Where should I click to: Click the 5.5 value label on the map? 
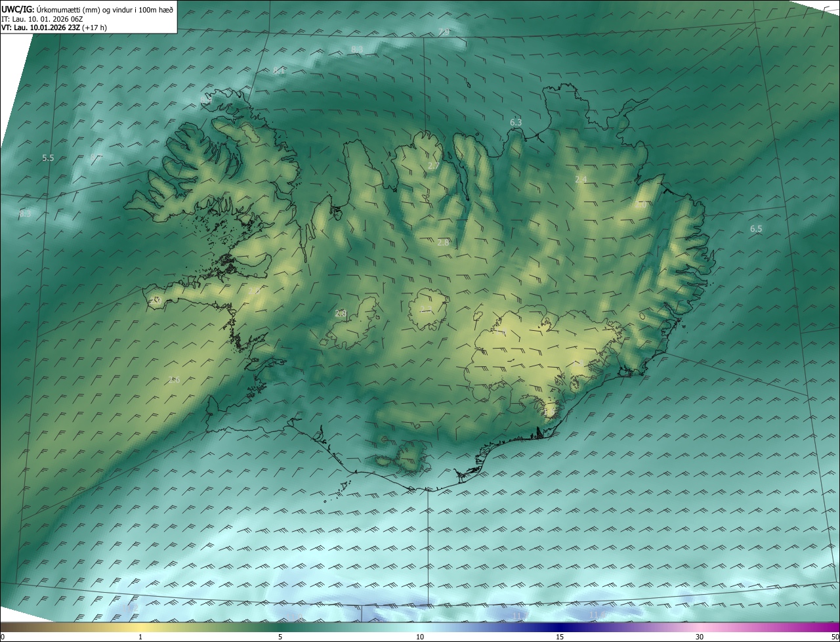pos(48,158)
